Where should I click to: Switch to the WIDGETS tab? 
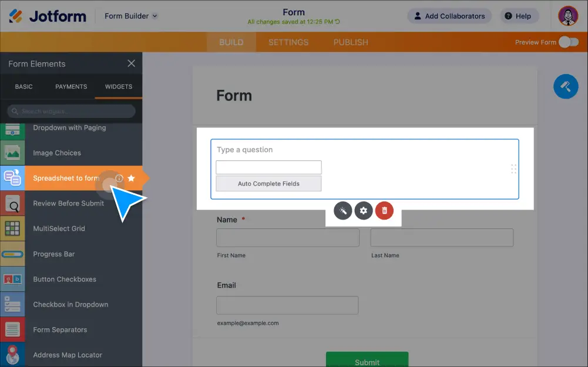[117, 86]
